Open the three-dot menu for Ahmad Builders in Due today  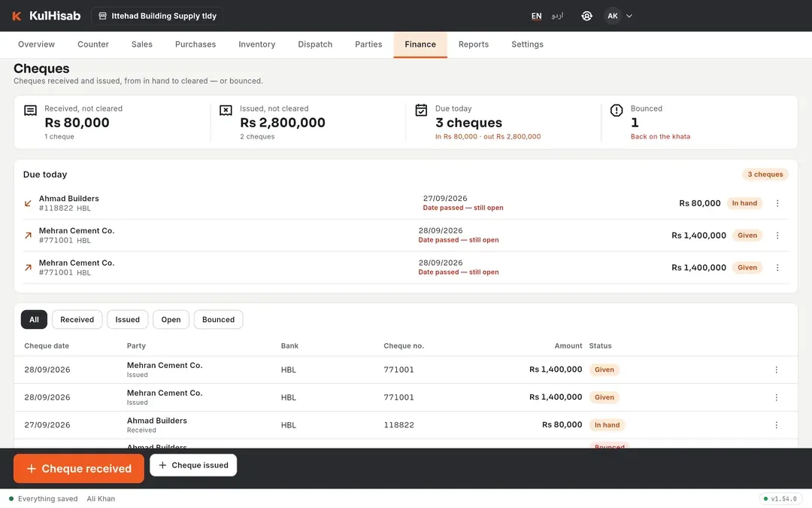(777, 203)
